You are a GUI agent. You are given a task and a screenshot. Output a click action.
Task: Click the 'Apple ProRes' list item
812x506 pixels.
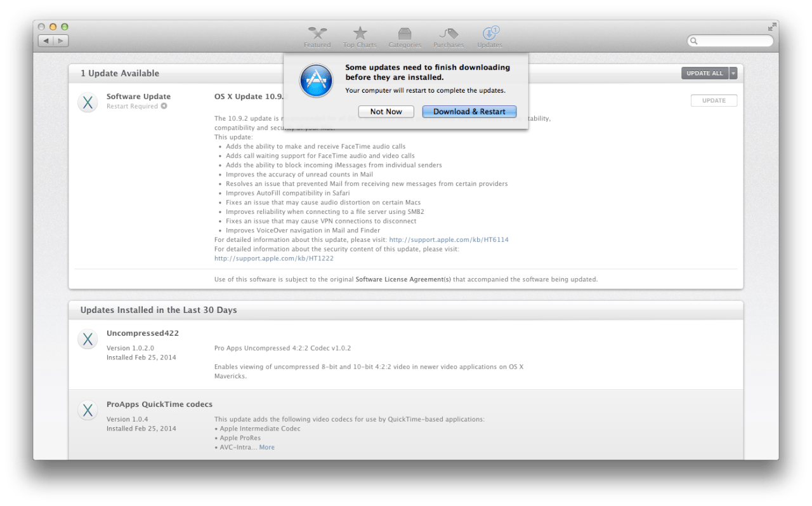(x=240, y=438)
